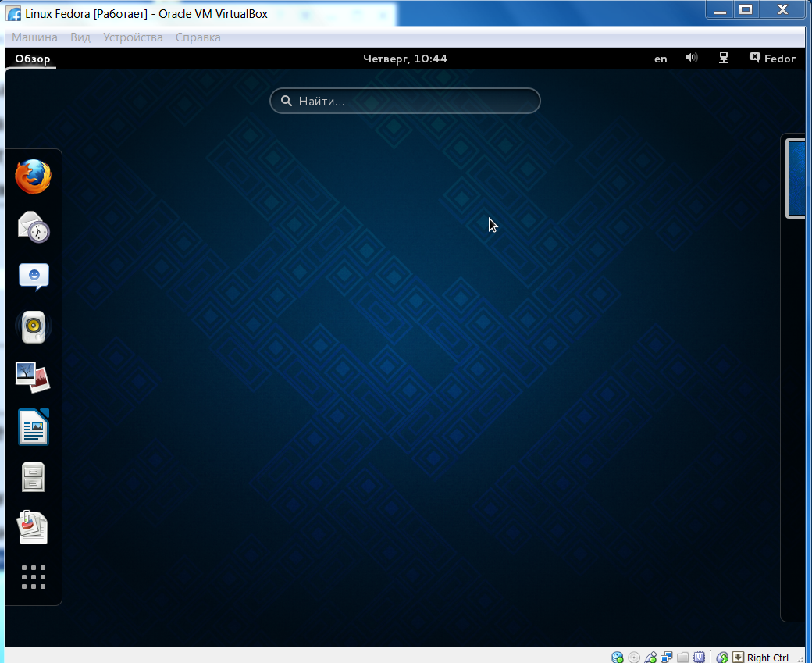Click the Обзор activities button
This screenshot has width=812, height=663.
pyautogui.click(x=32, y=59)
